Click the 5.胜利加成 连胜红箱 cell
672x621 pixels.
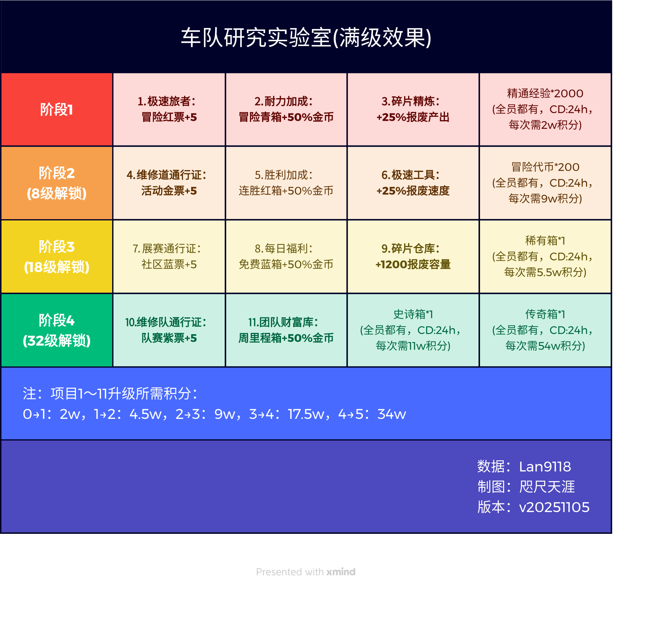(x=286, y=183)
